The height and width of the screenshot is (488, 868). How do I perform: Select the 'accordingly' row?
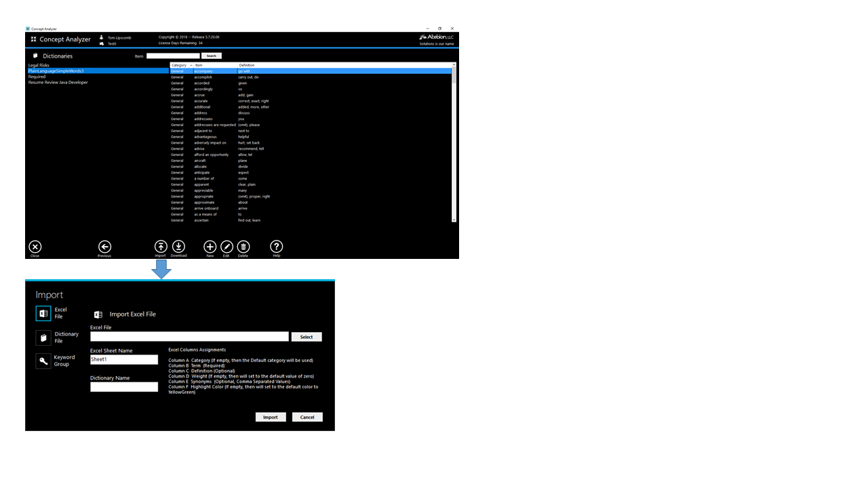click(x=311, y=89)
